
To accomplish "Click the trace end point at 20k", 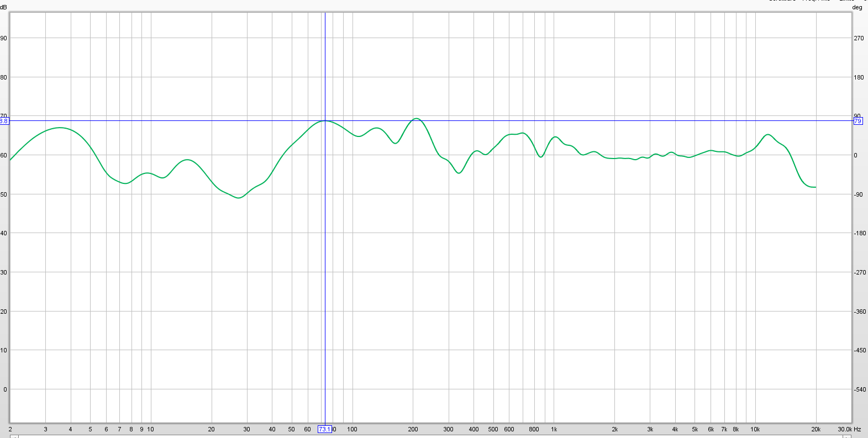I will click(815, 187).
